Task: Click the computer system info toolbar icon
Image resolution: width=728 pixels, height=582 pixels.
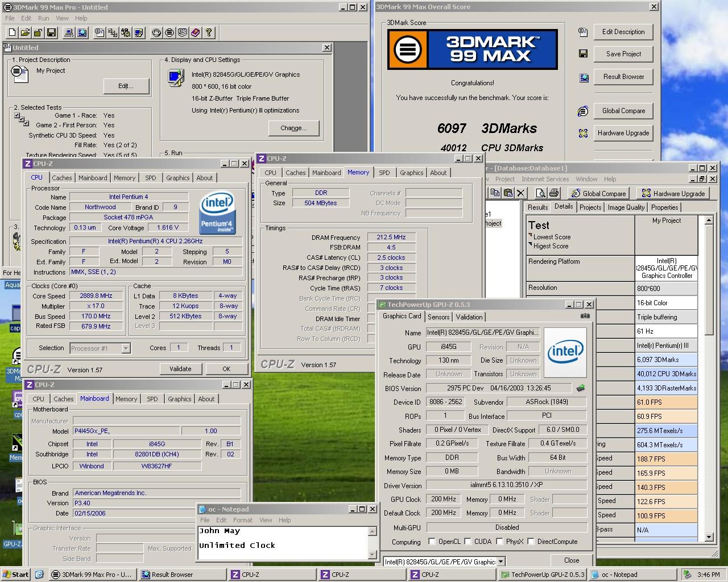Action: tap(69, 32)
